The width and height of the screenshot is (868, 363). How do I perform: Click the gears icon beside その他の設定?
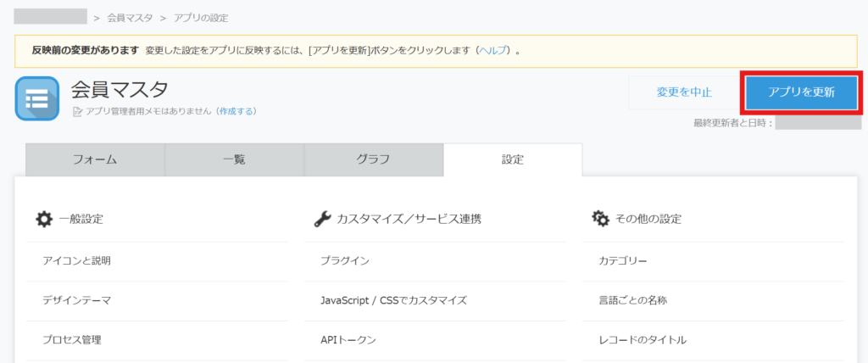[600, 219]
